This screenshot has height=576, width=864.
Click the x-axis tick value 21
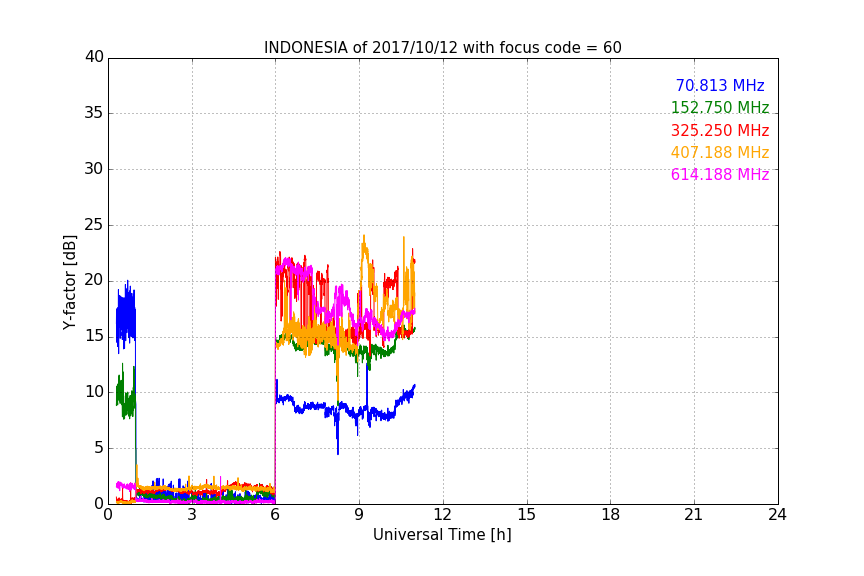[694, 515]
